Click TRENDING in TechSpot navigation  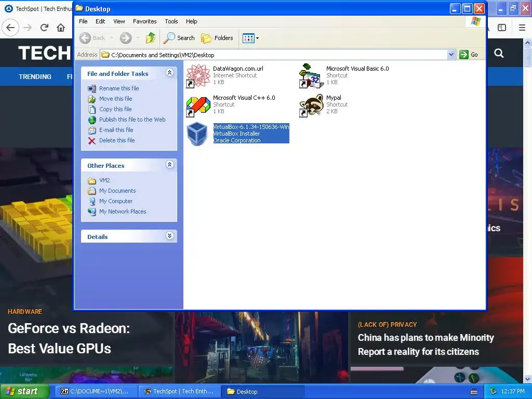[35, 77]
